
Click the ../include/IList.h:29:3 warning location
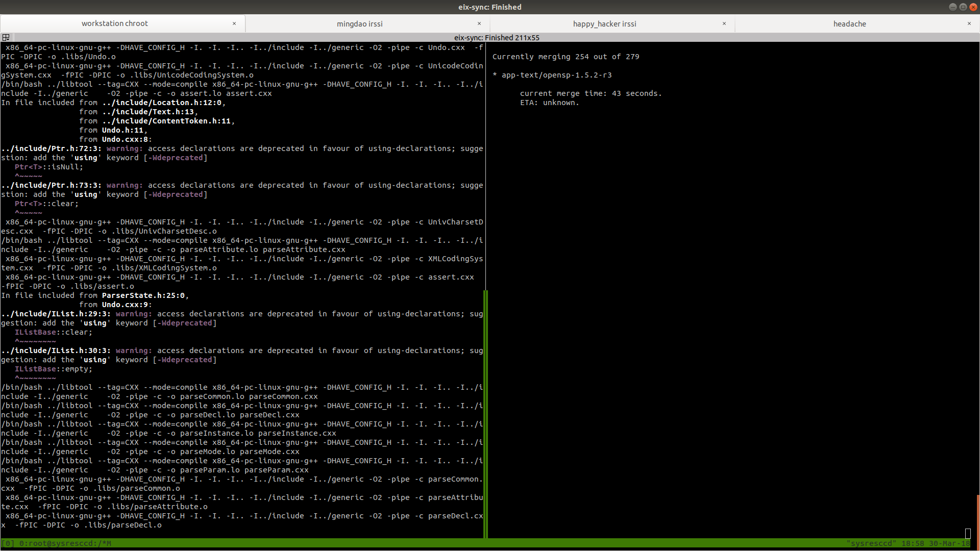click(56, 314)
